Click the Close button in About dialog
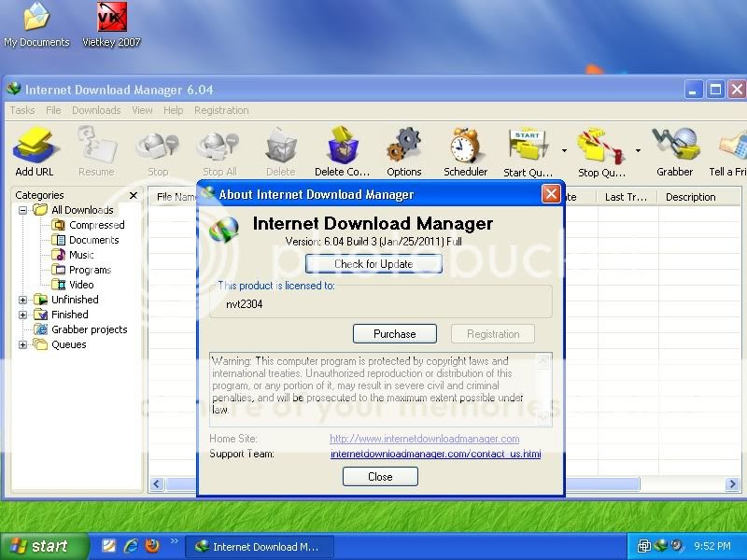The image size is (747, 560). 380,476
